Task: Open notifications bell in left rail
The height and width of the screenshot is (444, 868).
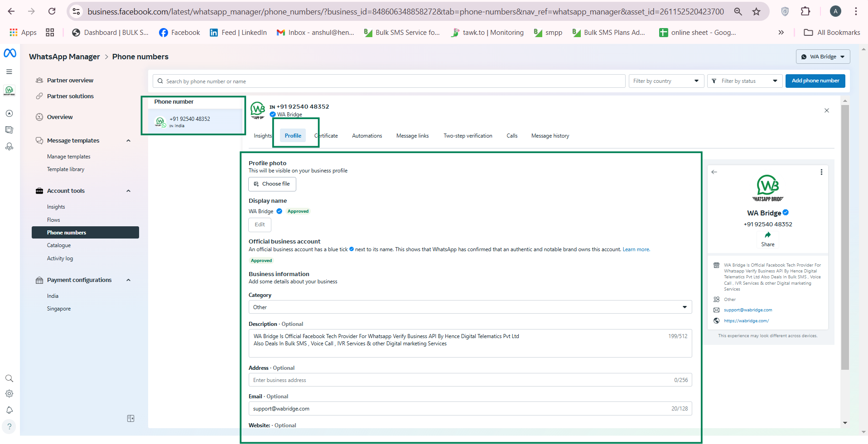Action: (9, 410)
